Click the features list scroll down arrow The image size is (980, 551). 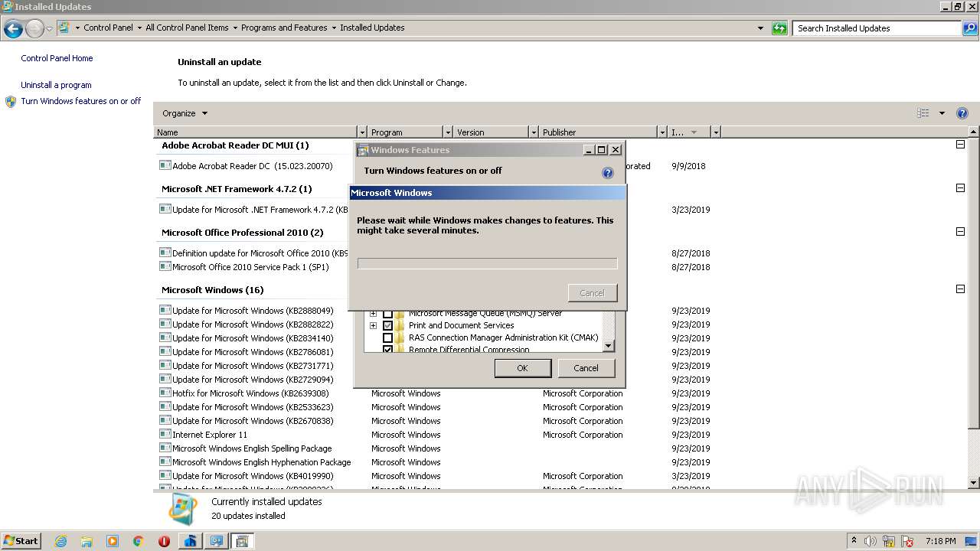pos(608,346)
